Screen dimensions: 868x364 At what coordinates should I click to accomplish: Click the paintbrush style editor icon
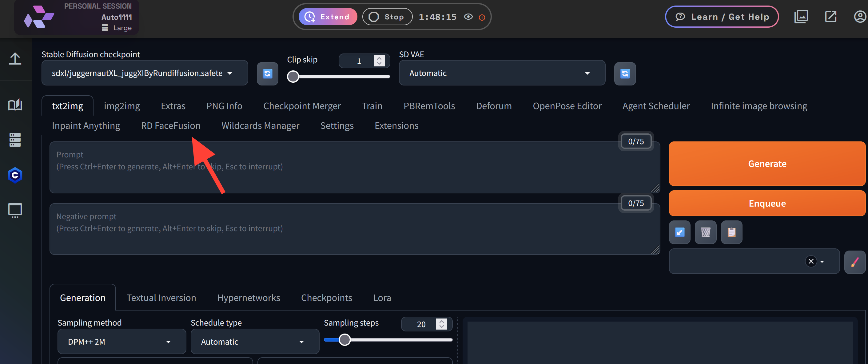pyautogui.click(x=855, y=262)
